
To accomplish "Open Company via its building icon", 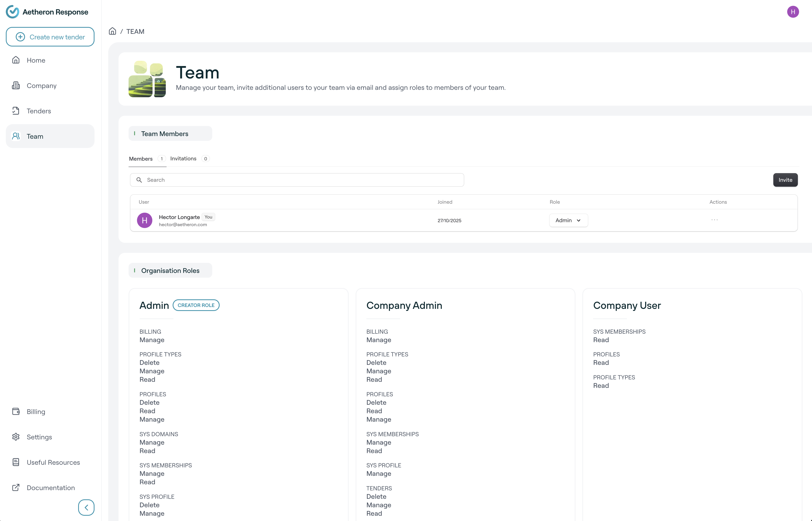I will [16, 86].
